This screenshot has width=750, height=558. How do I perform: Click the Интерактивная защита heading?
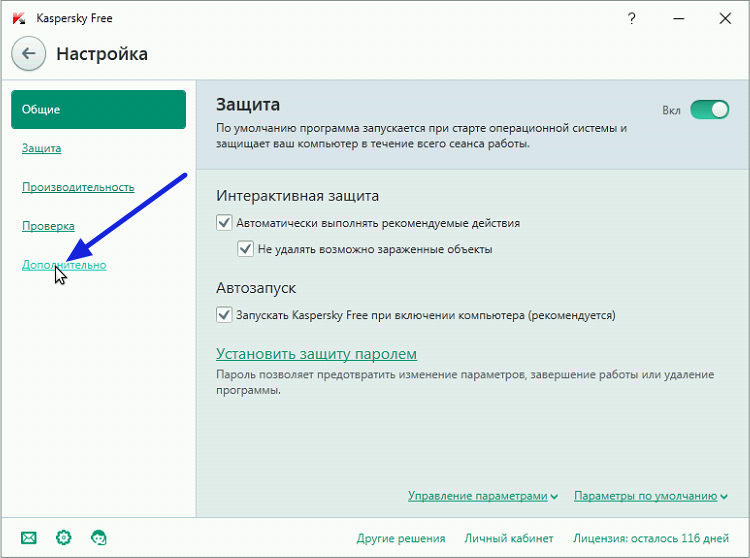298,196
